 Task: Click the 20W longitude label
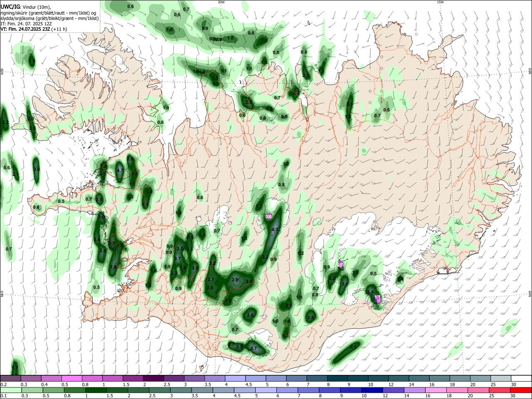point(221,2)
